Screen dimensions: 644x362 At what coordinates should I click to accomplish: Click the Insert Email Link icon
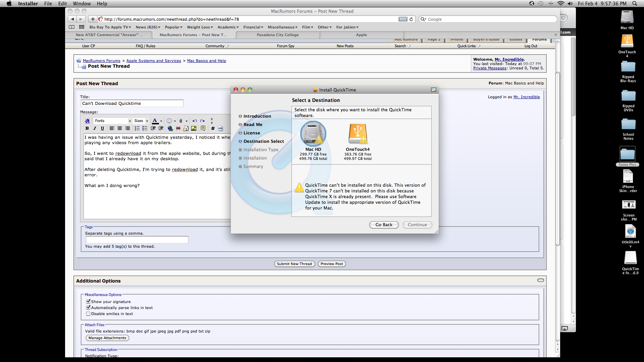pos(186,128)
